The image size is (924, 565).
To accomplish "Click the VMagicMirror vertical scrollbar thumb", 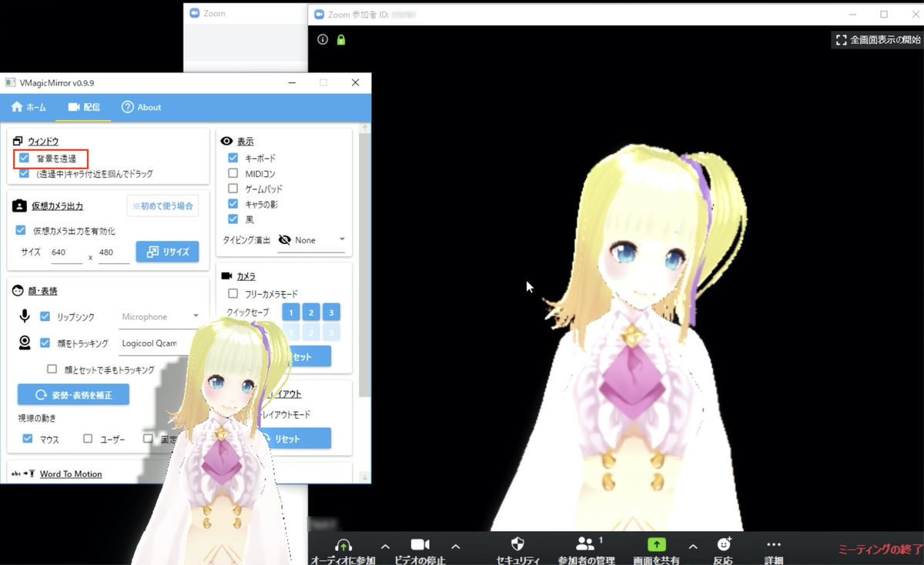I will point(365,266).
